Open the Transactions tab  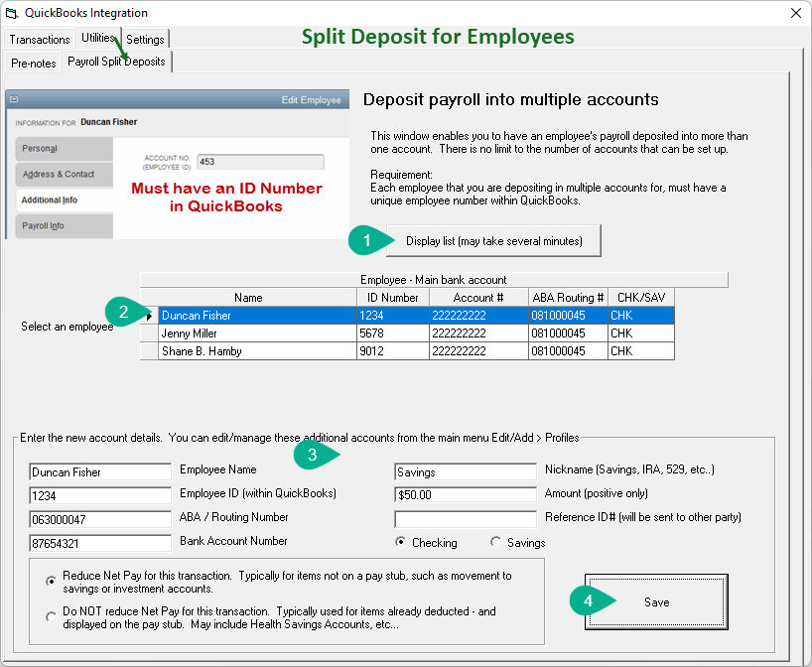tap(40, 40)
